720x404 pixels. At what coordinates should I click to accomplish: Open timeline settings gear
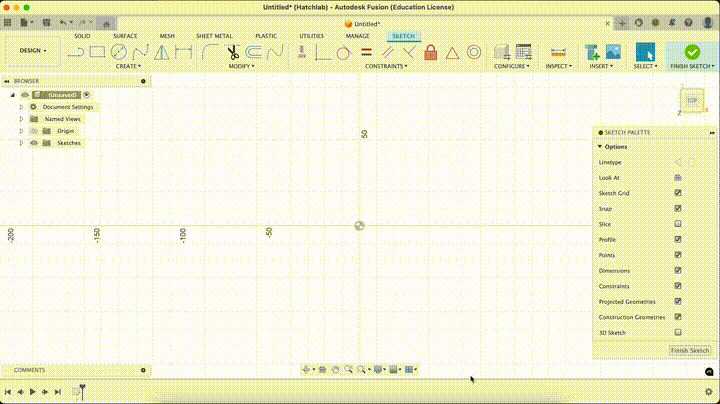pyautogui.click(x=709, y=392)
